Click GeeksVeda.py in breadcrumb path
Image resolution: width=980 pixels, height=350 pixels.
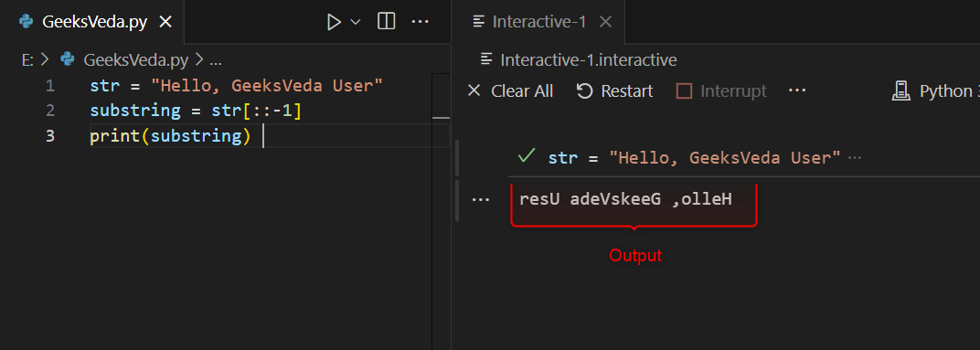(135, 60)
